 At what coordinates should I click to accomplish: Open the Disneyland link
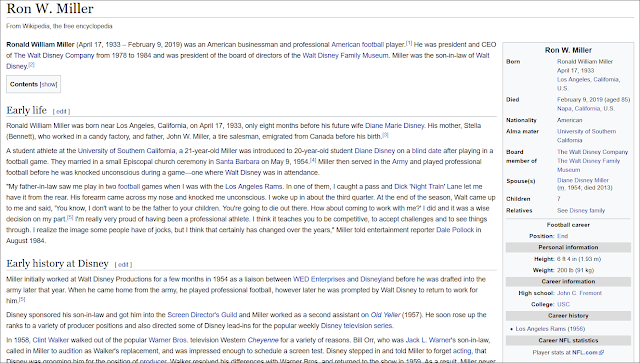(377, 279)
